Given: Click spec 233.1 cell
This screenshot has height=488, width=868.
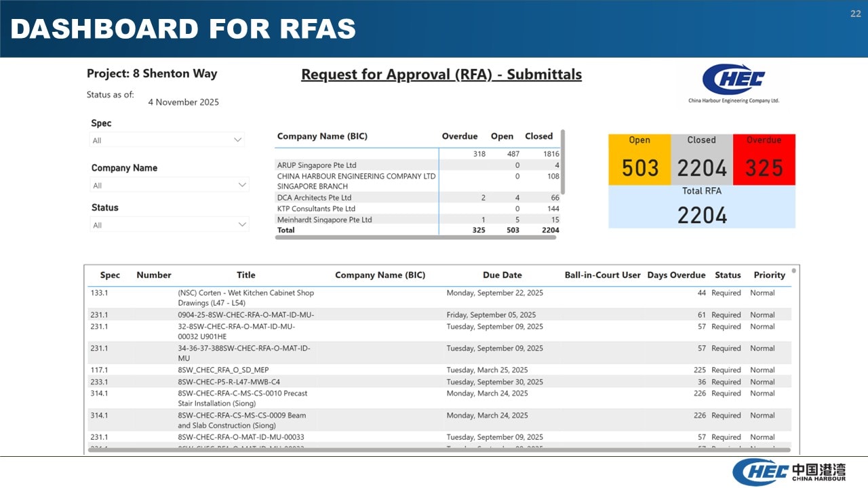Looking at the screenshot, I should point(99,382).
